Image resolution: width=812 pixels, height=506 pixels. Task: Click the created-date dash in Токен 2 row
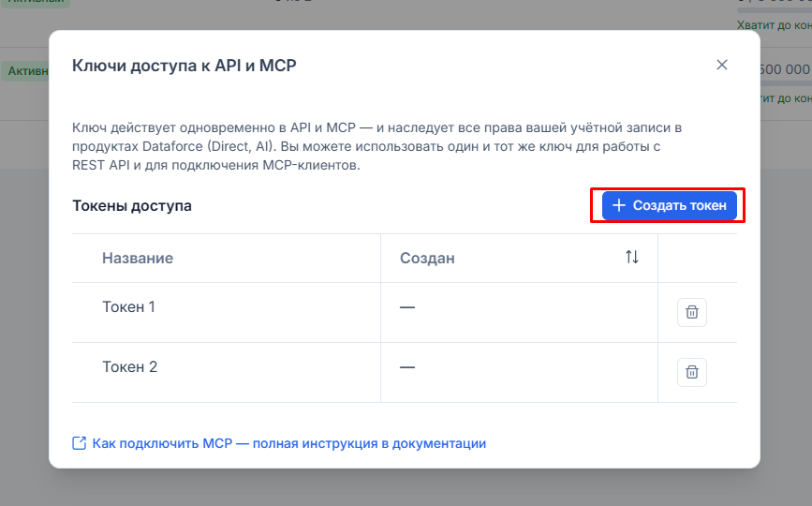coord(407,367)
